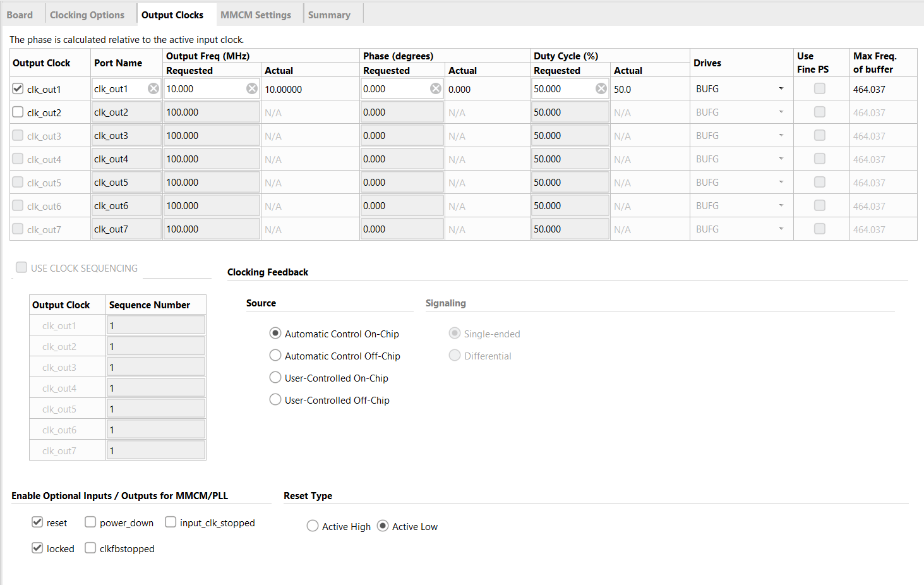Toggle Use Fine PS for clk_out1

(820, 88)
